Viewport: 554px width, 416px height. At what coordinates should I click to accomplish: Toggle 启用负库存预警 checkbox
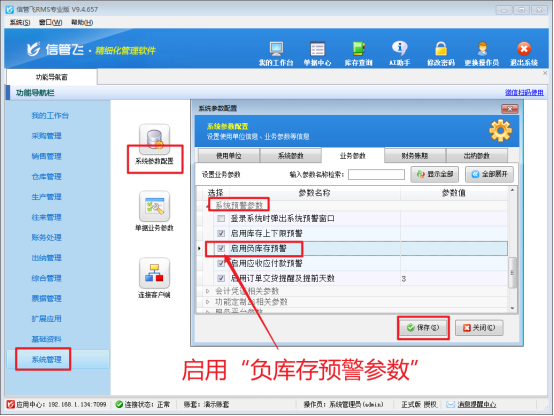(x=221, y=248)
